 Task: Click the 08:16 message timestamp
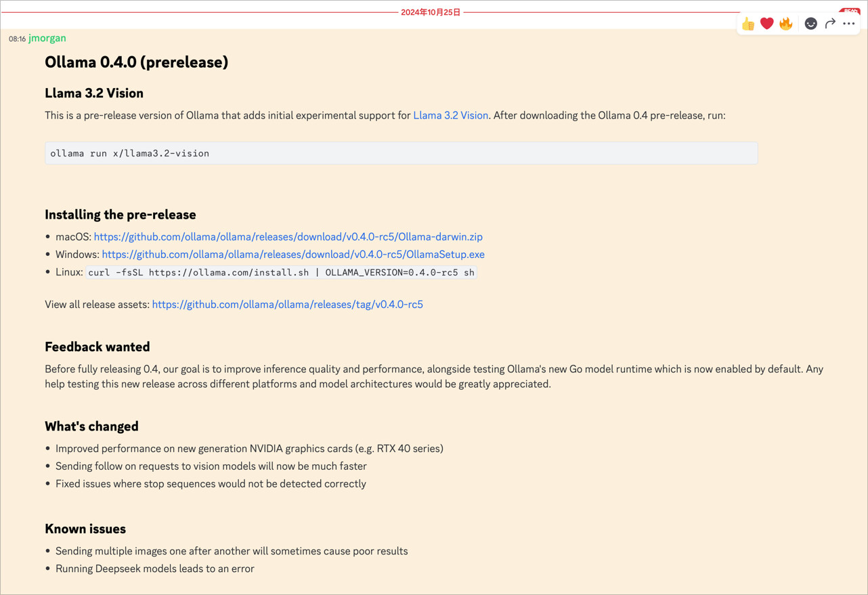17,39
